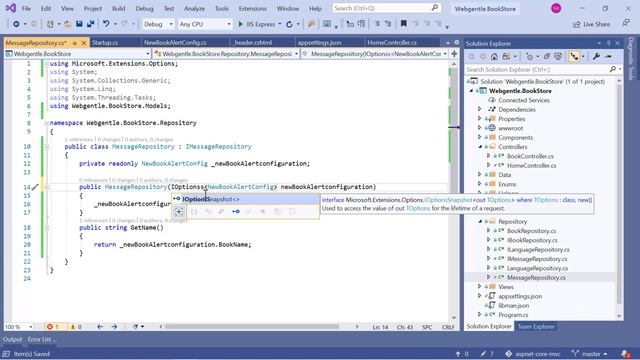Click the Save file toolbar icon
This screenshot has height=360, width=640.
[x=79, y=24]
